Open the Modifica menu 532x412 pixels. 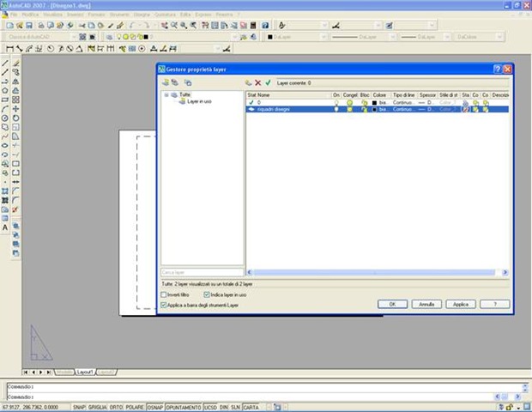pos(30,15)
